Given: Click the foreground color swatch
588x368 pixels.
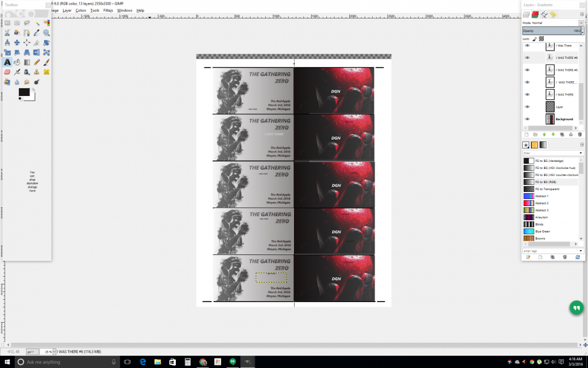Looking at the screenshot, I should (24, 92).
